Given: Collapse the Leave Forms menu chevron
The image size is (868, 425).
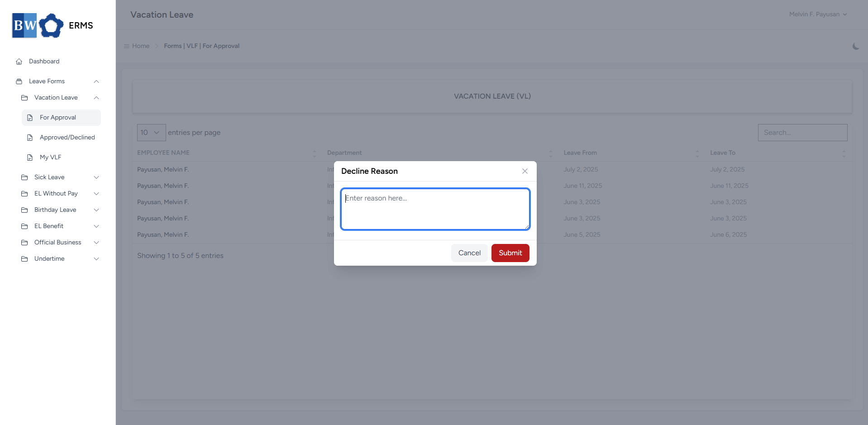Looking at the screenshot, I should coord(96,81).
